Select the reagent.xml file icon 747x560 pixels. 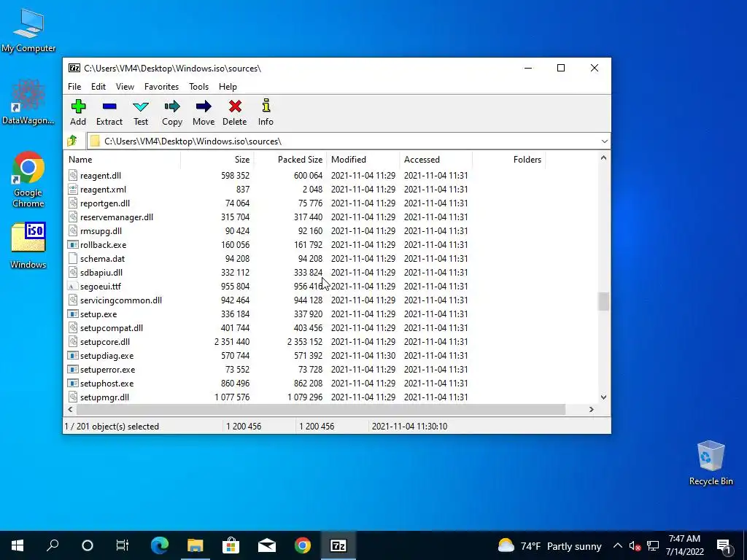click(73, 190)
